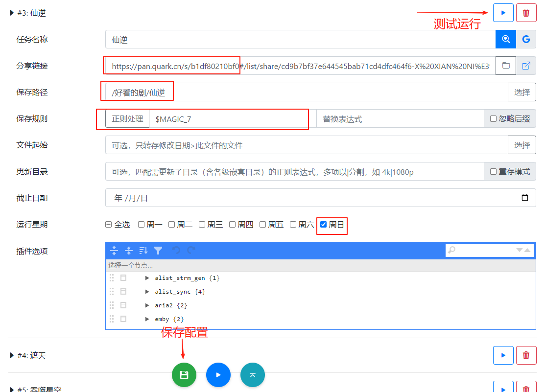This screenshot has height=392, width=545.
Task: Click the magnifier search icon beside task name
Action: coord(506,39)
